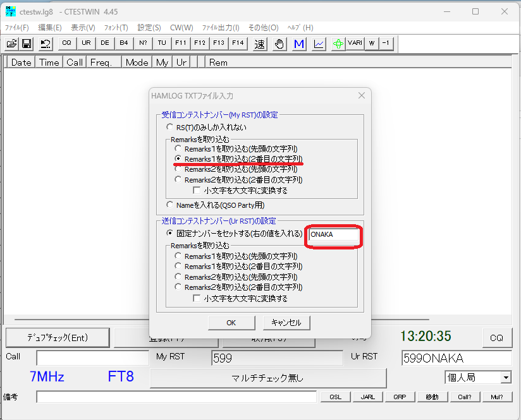Click the DE toolbar button
The height and width of the screenshot is (420, 521).
click(x=105, y=43)
